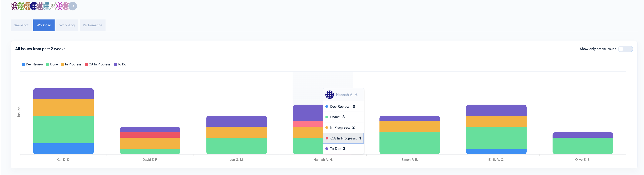The width and height of the screenshot is (644, 175).
Task: Click Hannah A. H. orange In Progress segment
Action: [x=308, y=132]
